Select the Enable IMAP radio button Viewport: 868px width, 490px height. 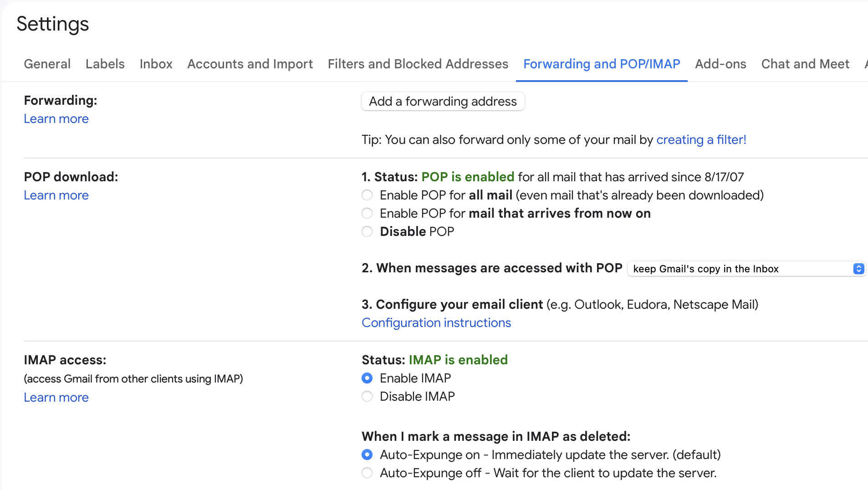(x=367, y=378)
